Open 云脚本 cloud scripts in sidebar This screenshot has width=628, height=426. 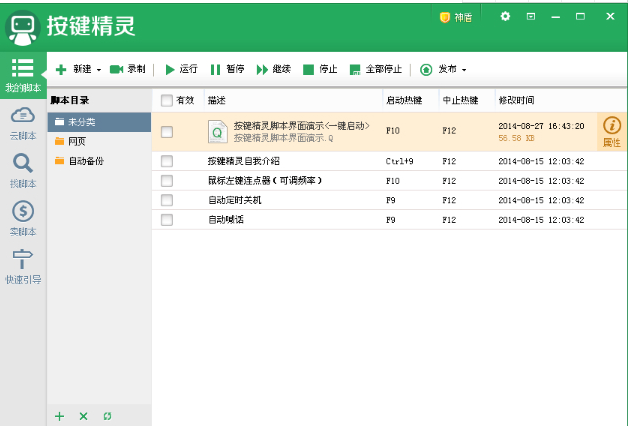coord(22,120)
